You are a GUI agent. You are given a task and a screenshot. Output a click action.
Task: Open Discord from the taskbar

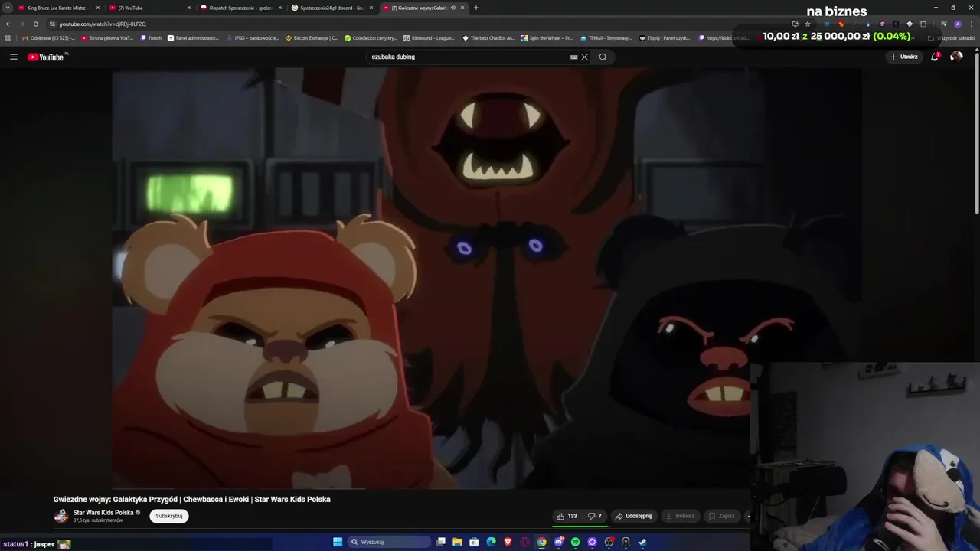[x=558, y=542]
